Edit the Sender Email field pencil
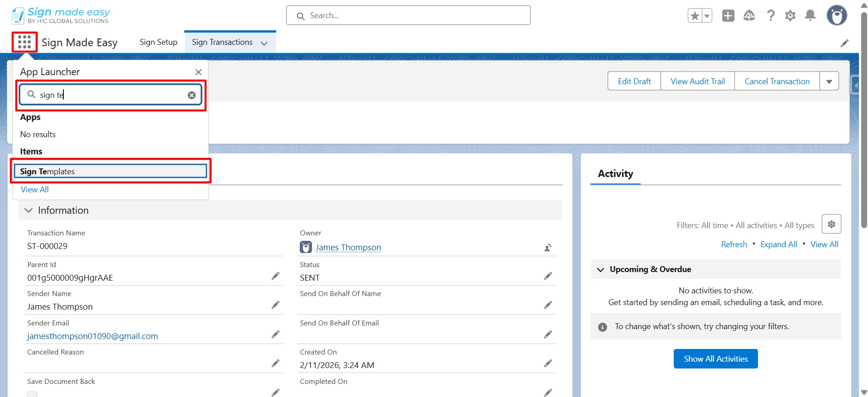868x397 pixels. 275,335
